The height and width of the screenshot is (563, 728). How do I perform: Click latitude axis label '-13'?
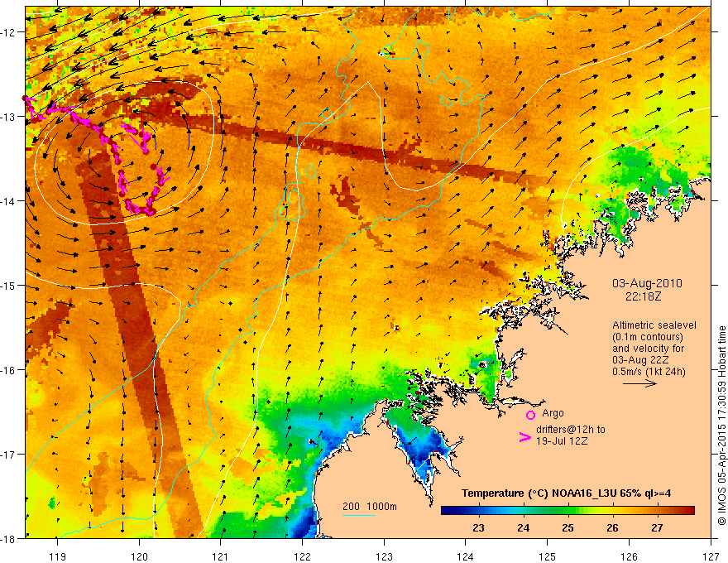(x=7, y=116)
